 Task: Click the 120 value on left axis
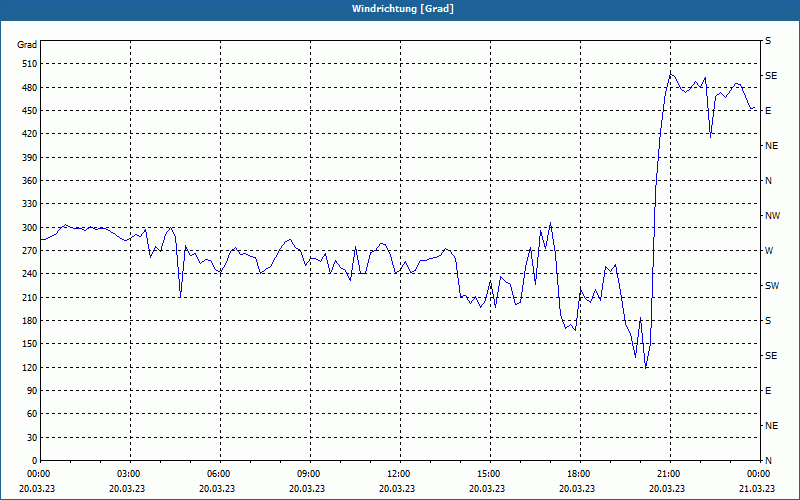coord(30,367)
